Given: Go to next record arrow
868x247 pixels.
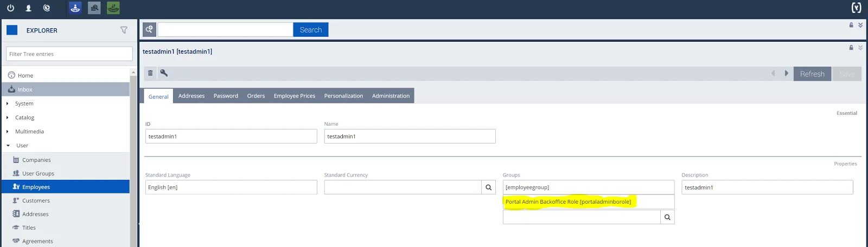Looking at the screenshot, I should pyautogui.click(x=786, y=73).
